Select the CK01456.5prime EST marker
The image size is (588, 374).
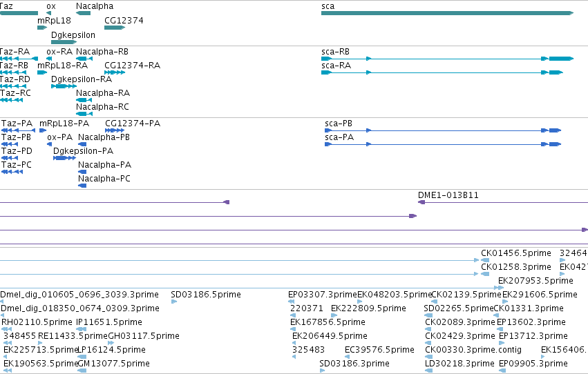point(485,260)
